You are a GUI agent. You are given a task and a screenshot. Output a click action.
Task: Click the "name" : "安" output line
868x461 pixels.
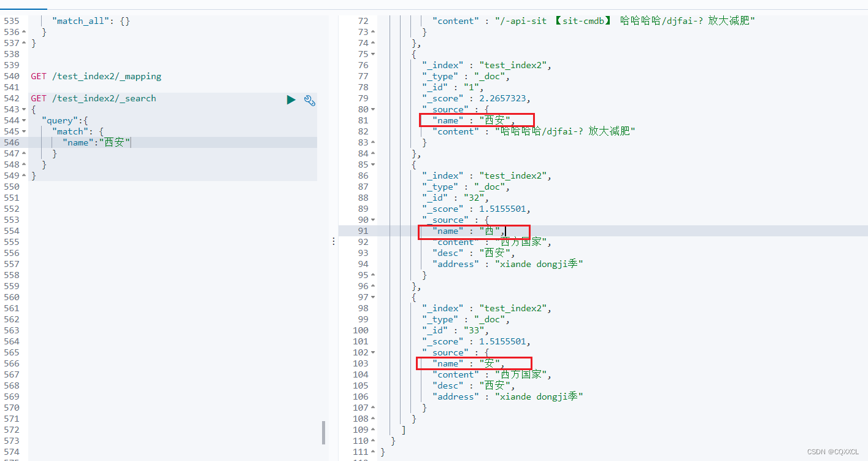tap(469, 363)
